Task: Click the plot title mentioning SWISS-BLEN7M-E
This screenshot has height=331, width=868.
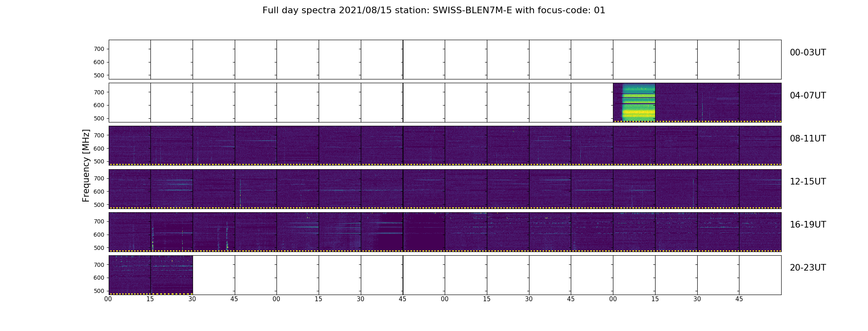Action: click(x=434, y=10)
